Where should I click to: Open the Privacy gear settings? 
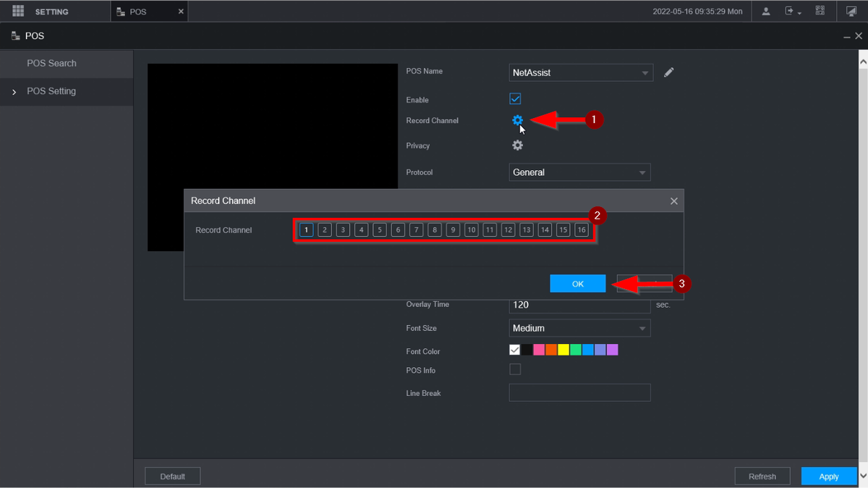coord(517,146)
